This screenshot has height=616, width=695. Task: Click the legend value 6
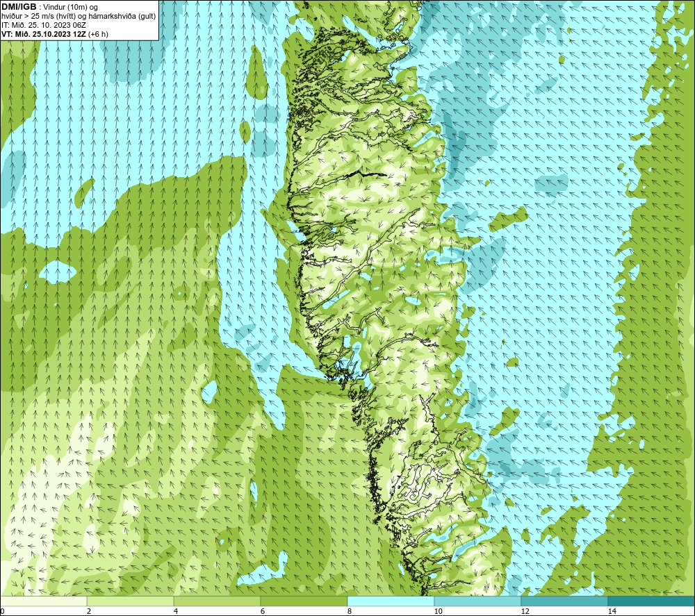coord(263,612)
